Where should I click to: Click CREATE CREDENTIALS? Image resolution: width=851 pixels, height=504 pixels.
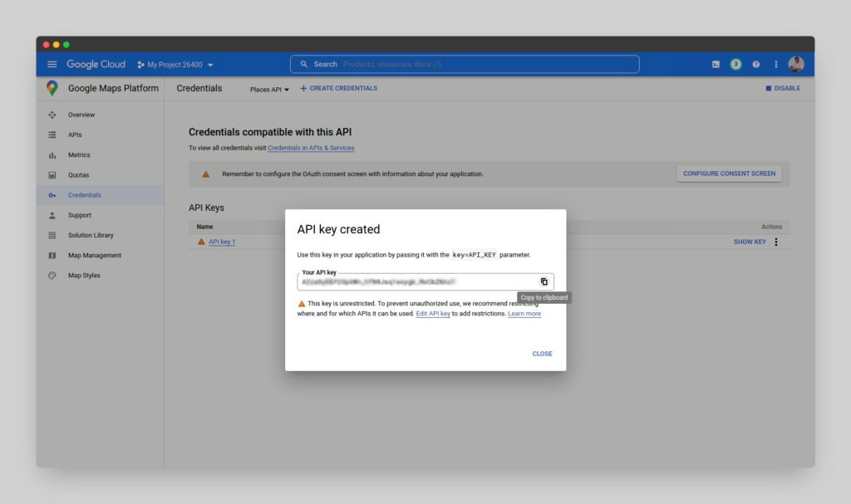tap(339, 88)
